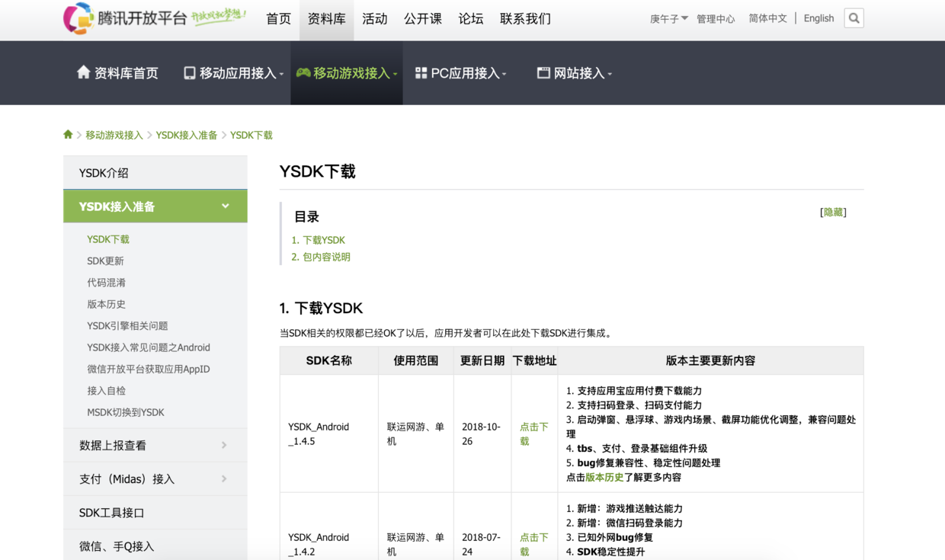The width and height of the screenshot is (945, 560).
Task: Click the home icon in breadcrumb
Action: tap(68, 135)
